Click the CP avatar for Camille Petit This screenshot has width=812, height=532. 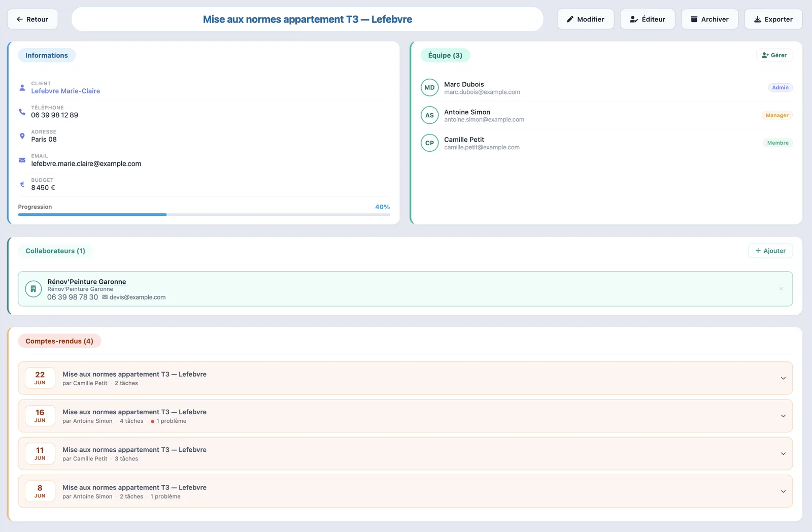429,143
